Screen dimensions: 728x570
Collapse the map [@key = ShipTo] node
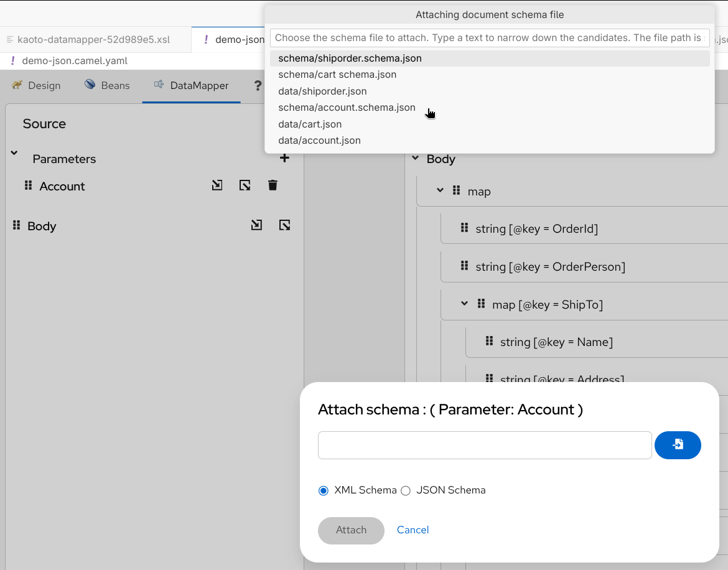pos(464,304)
